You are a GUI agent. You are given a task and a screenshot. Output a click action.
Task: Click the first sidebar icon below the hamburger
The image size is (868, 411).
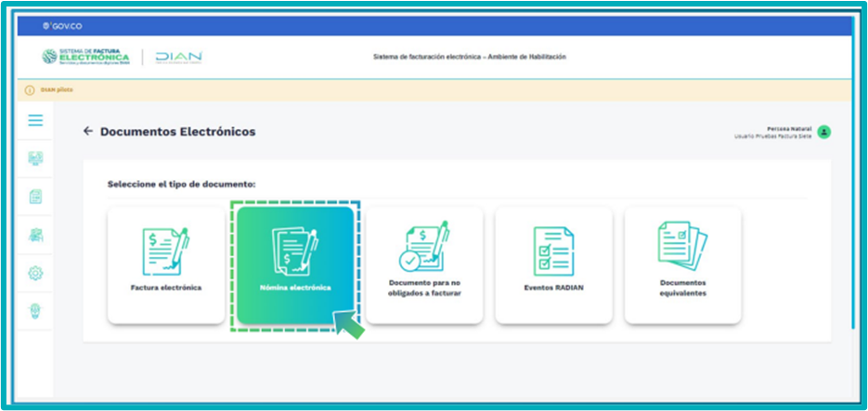[x=35, y=159]
